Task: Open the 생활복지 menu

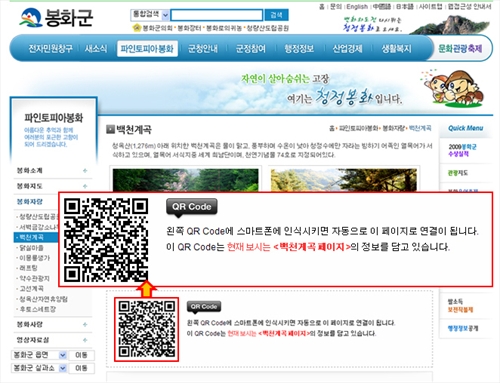Action: pyautogui.click(x=396, y=49)
